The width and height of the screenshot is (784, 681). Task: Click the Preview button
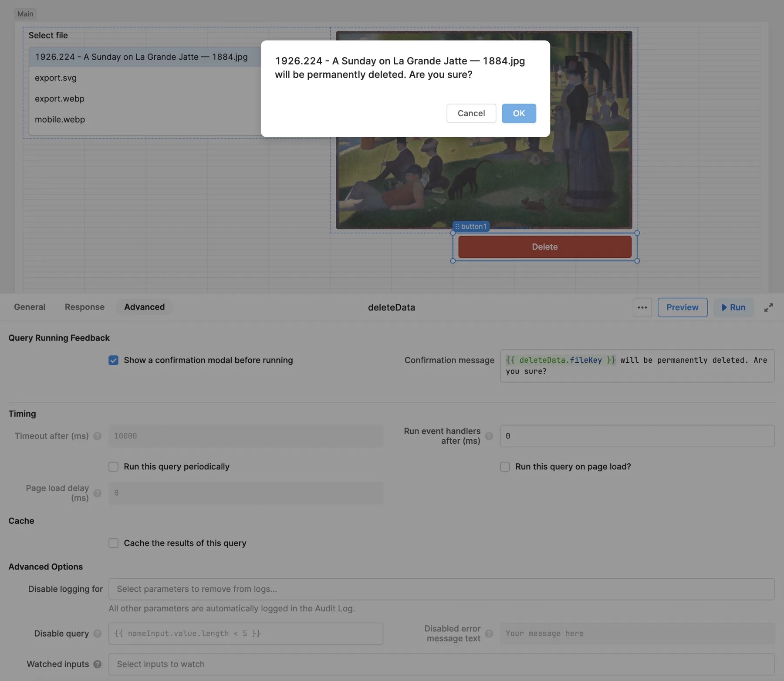coord(683,307)
